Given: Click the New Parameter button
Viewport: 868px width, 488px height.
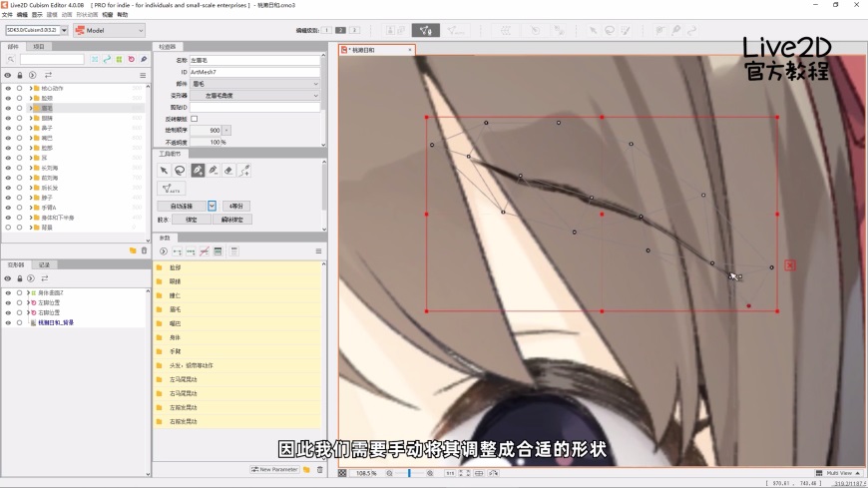Looking at the screenshot, I should click(x=274, y=470).
